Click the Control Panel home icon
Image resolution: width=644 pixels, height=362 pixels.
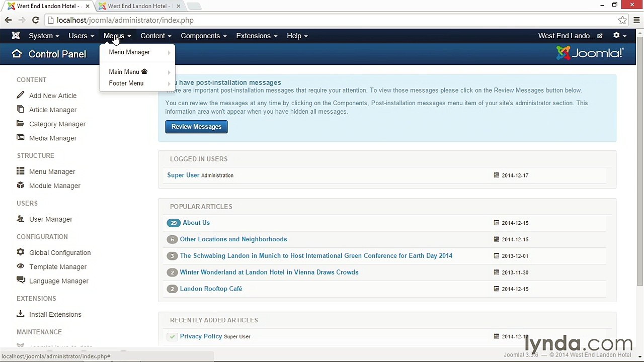point(17,54)
